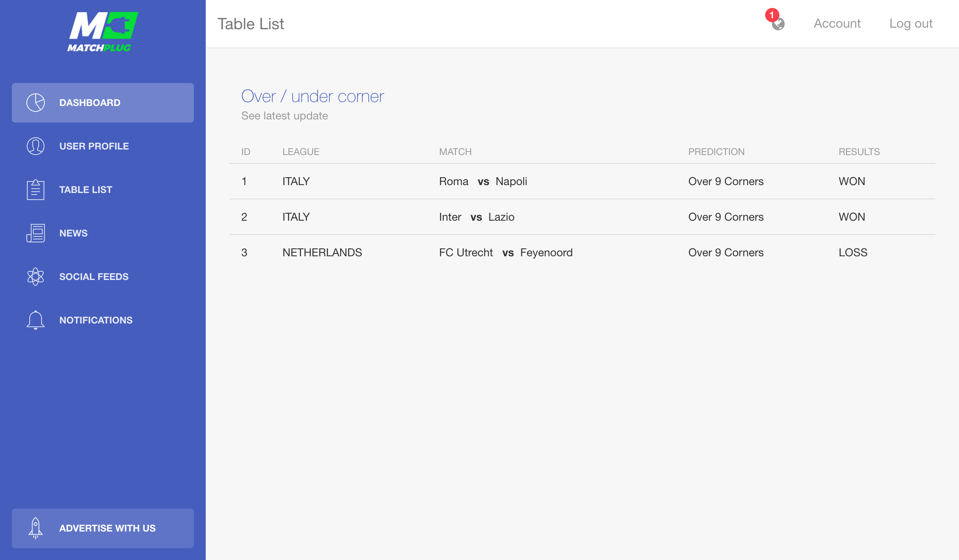Viewport: 959px width, 560px height.
Task: Click the Table List page title
Action: (x=251, y=24)
